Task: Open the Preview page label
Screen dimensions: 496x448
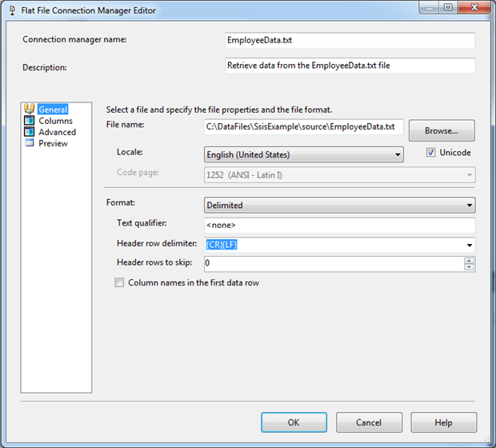Action: click(x=53, y=143)
